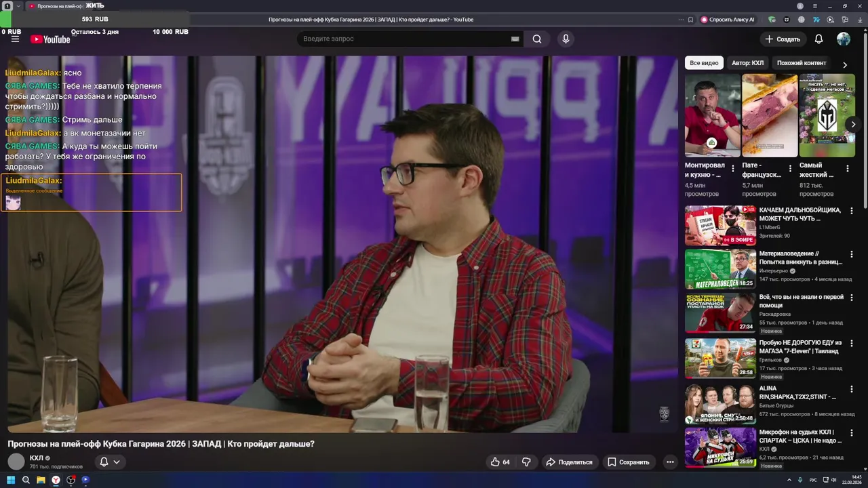Open options for first aid video
This screenshot has width=868, height=488.
pos(852,298)
